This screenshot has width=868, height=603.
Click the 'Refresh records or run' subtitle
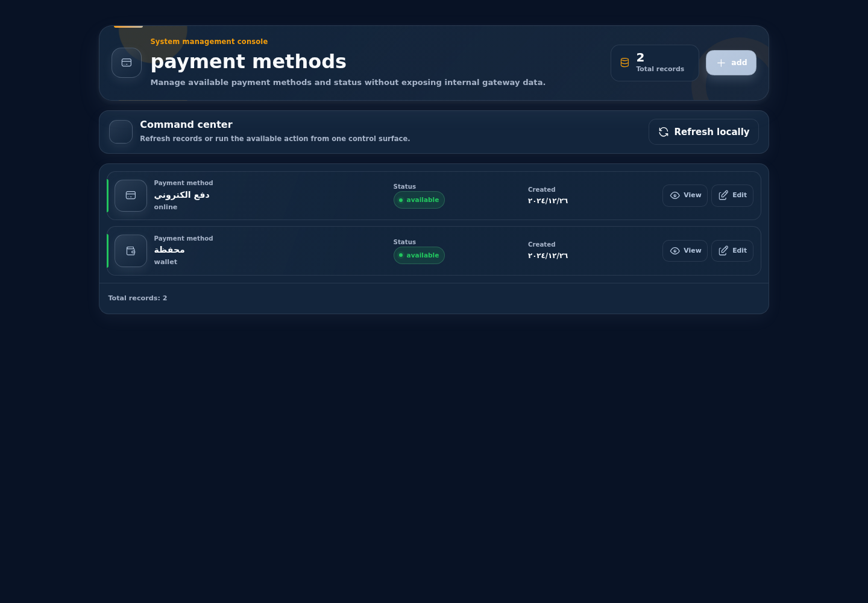click(275, 139)
